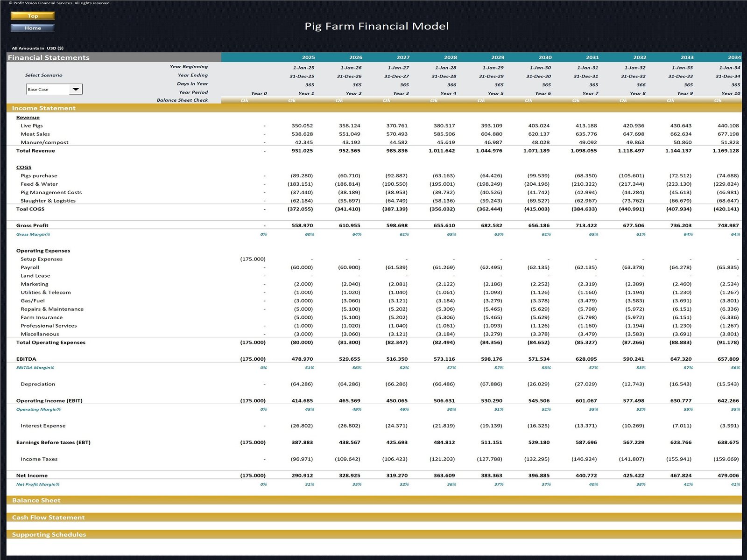Viewport: 747px width, 560px height.
Task: Select the Income Taxes row label
Action: [x=39, y=459]
